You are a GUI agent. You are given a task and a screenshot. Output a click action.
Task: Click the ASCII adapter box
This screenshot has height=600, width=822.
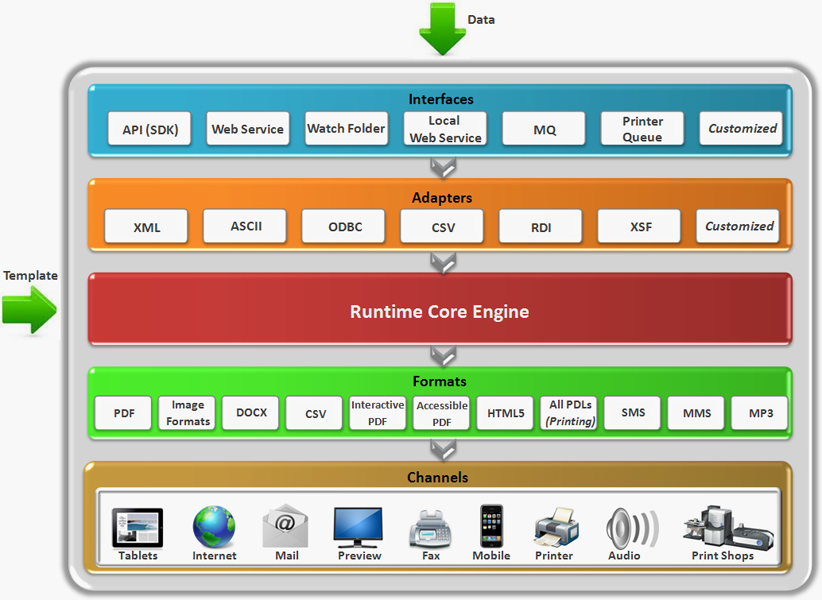(245, 226)
